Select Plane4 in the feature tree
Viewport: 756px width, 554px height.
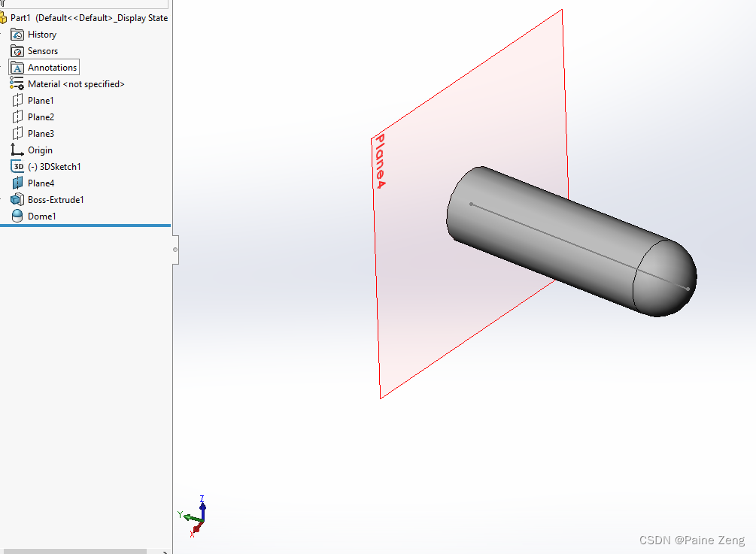41,183
